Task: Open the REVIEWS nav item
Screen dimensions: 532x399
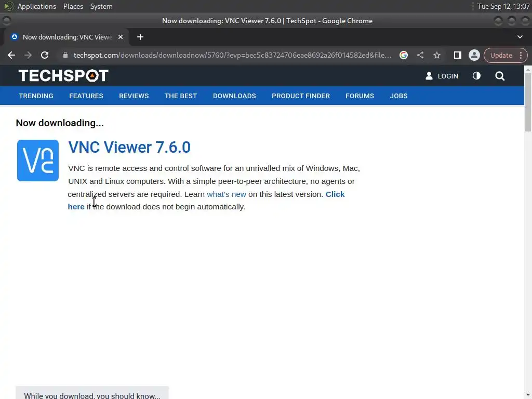Action: click(x=134, y=96)
